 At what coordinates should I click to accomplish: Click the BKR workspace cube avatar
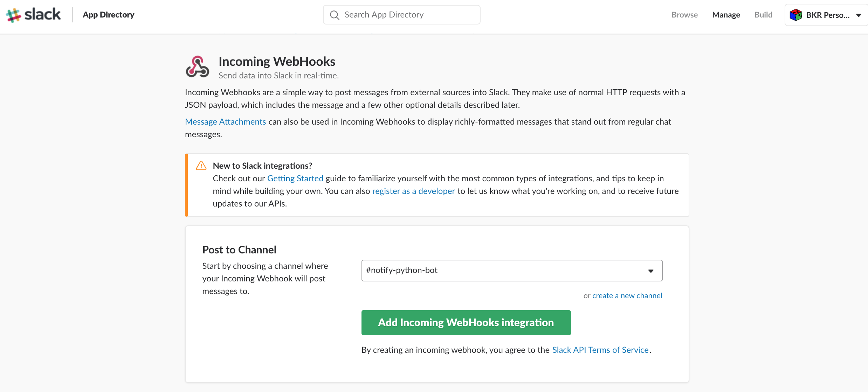pos(796,15)
